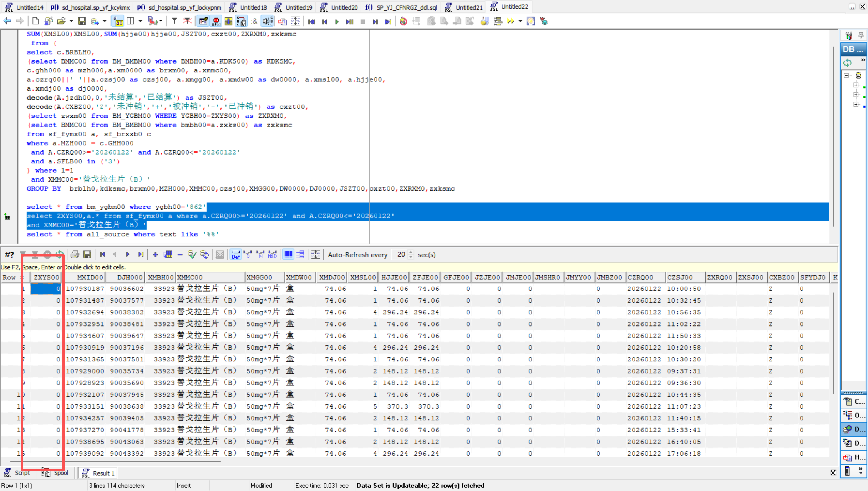The image size is (868, 491).
Task: Toggle the Def default column widths button
Action: tap(235, 254)
